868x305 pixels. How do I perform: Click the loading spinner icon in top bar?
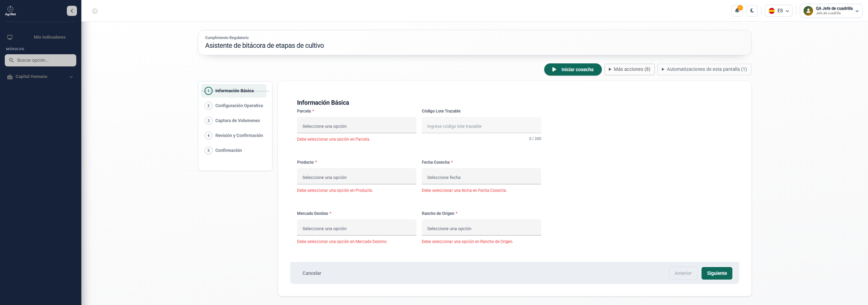pyautogui.click(x=95, y=11)
